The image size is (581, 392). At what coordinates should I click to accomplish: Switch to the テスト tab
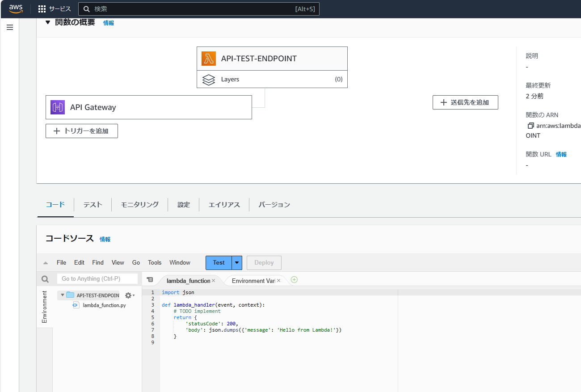click(x=93, y=205)
